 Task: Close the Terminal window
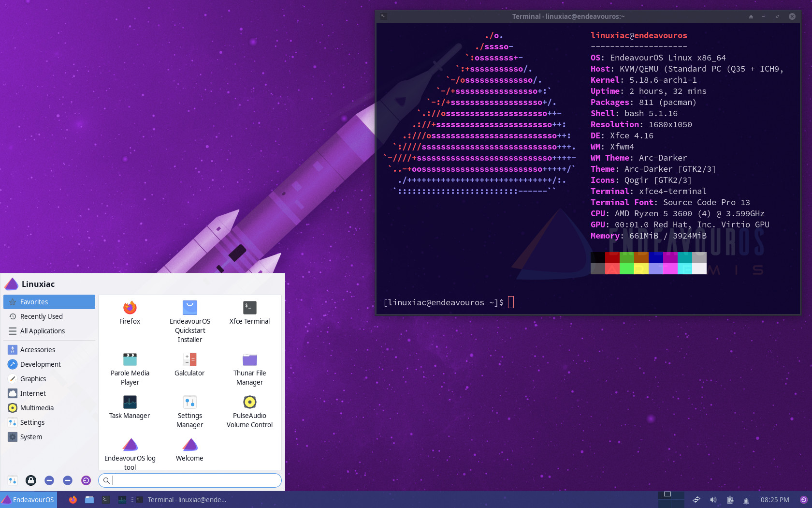tap(792, 16)
